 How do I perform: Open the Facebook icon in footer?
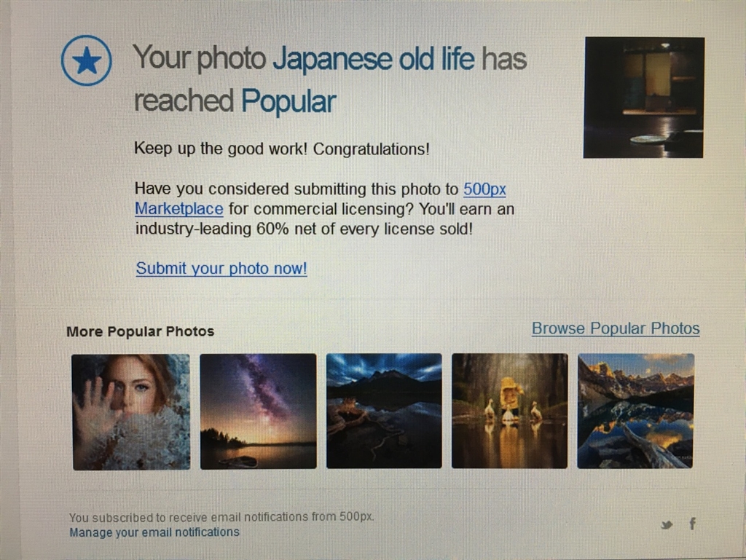point(693,524)
